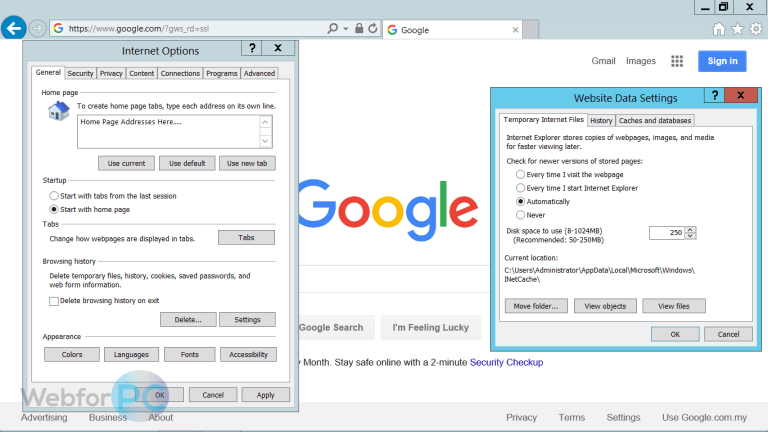Open a new blank tab
Image resolution: width=768 pixels, height=433 pixels.
(x=530, y=29)
